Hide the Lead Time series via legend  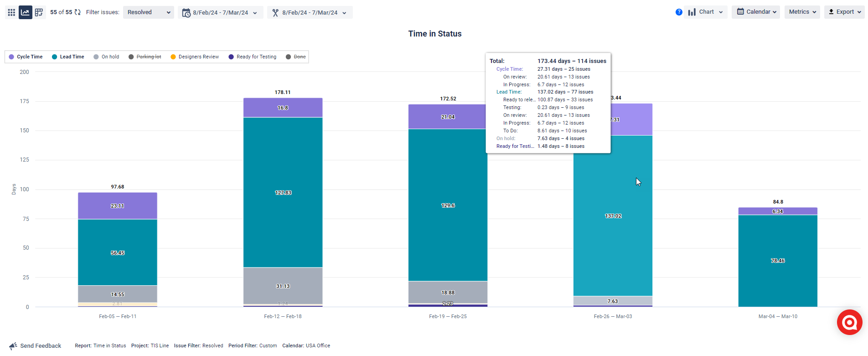[68, 57]
